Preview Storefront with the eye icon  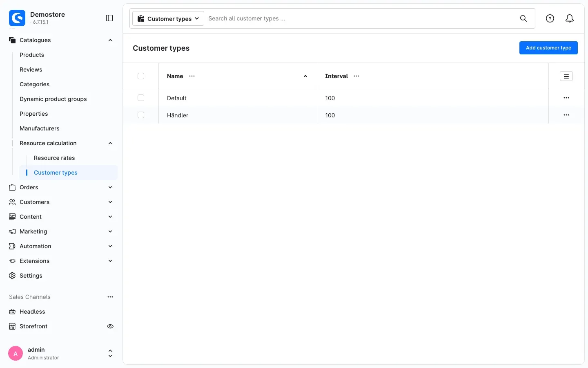[x=110, y=326]
